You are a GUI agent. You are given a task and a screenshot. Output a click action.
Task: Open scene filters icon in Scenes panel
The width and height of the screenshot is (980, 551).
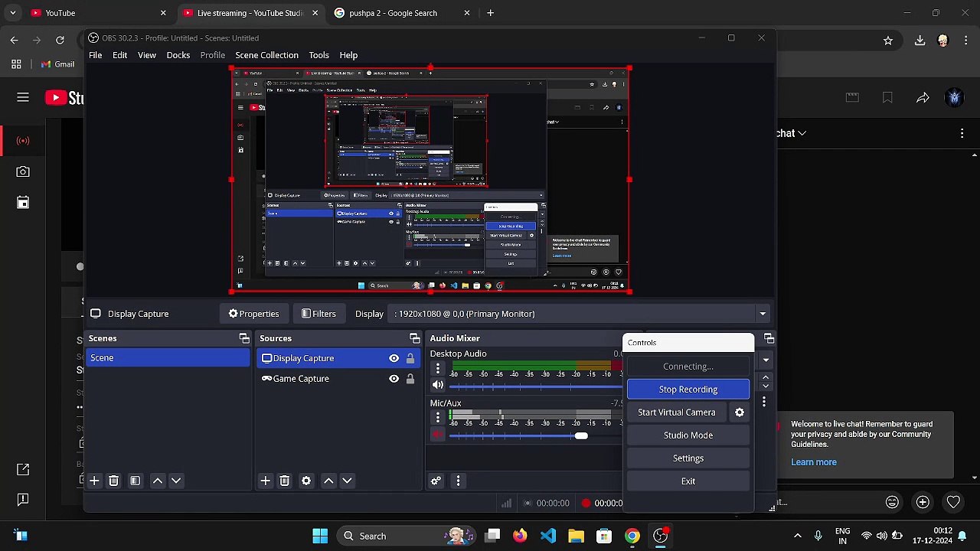(135, 481)
